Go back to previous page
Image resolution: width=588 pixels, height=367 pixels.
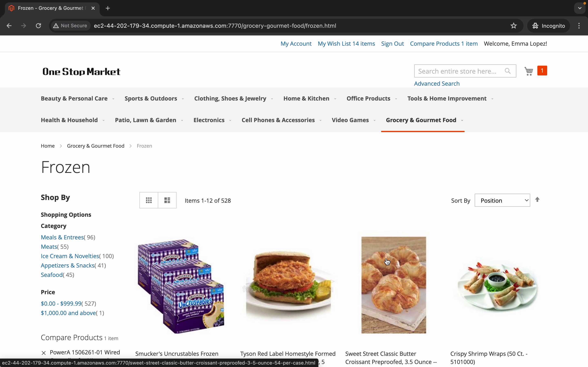(x=9, y=26)
